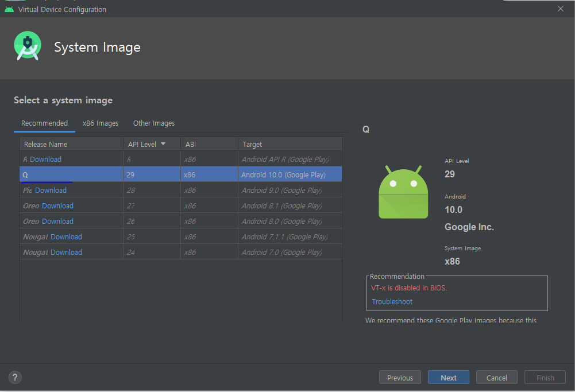Open the Other Images tab
The height and width of the screenshot is (392, 575).
point(153,123)
